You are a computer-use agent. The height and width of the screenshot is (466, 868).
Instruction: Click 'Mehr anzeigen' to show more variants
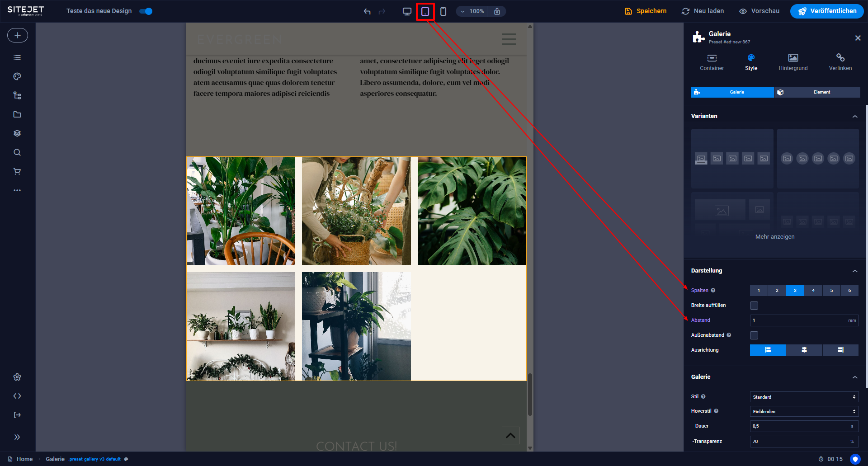click(775, 237)
